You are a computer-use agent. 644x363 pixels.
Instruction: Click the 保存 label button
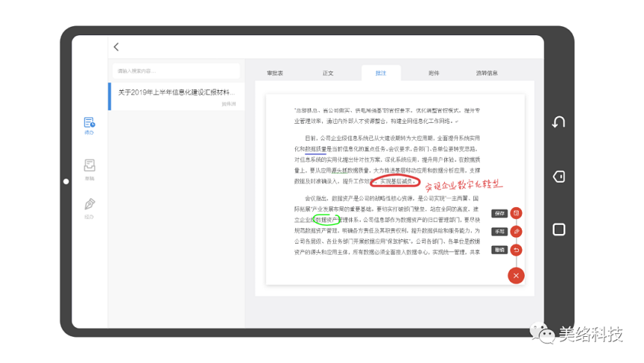pyautogui.click(x=499, y=213)
